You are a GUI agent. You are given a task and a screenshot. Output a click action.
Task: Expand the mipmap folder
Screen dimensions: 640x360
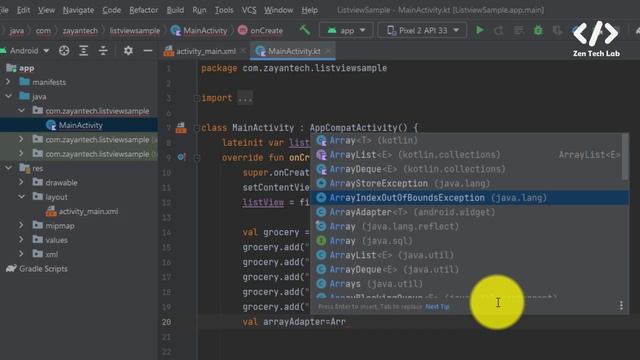click(x=21, y=225)
